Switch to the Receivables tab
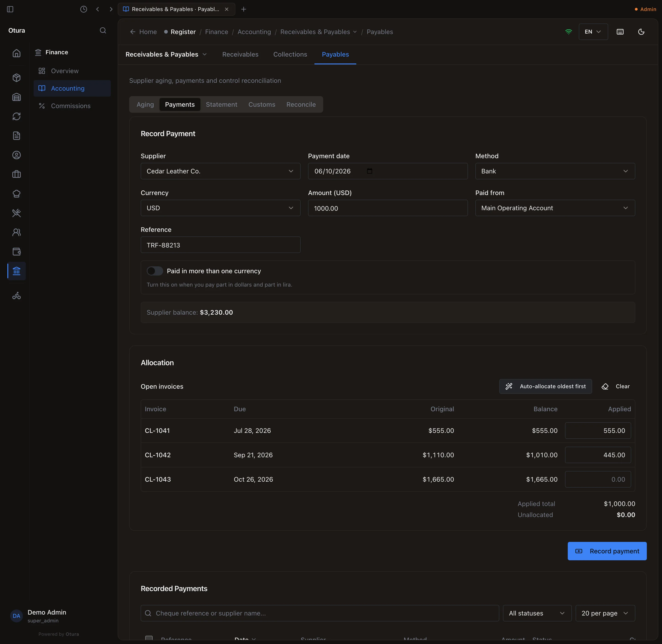 [x=240, y=55]
